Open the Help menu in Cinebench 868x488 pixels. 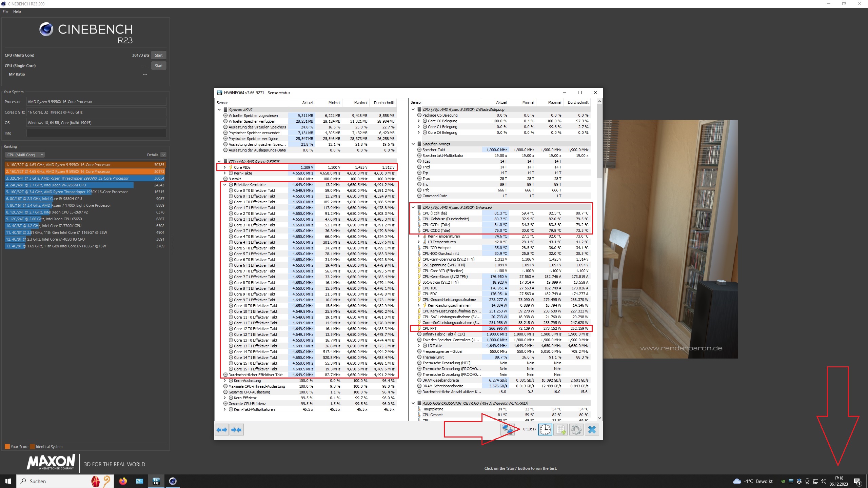coord(17,12)
